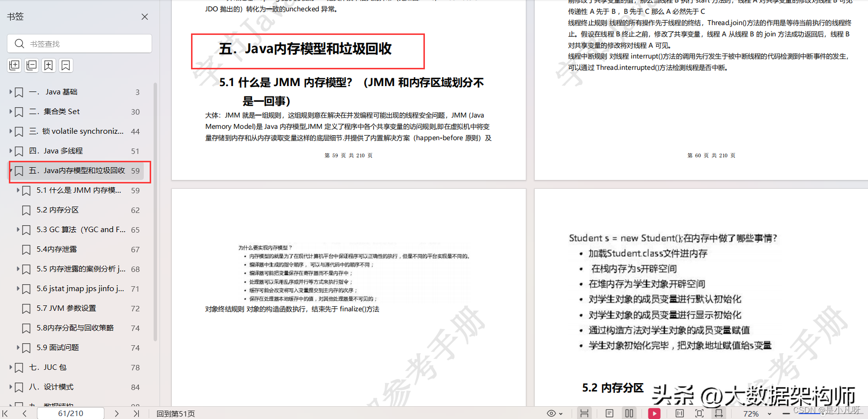Open bookmark 5.2 内存分区
Viewport: 868px width, 419px height.
coord(58,210)
